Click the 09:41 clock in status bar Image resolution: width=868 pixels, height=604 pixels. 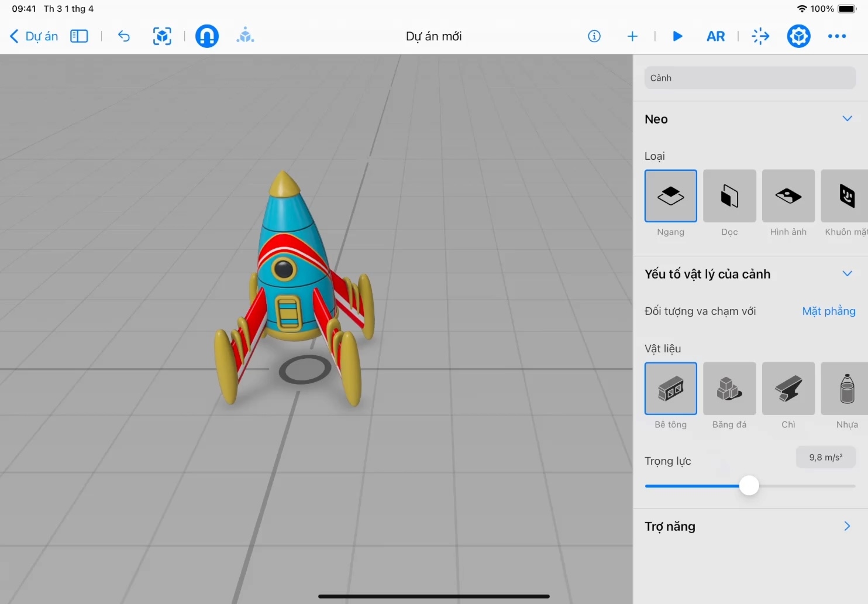tap(24, 9)
